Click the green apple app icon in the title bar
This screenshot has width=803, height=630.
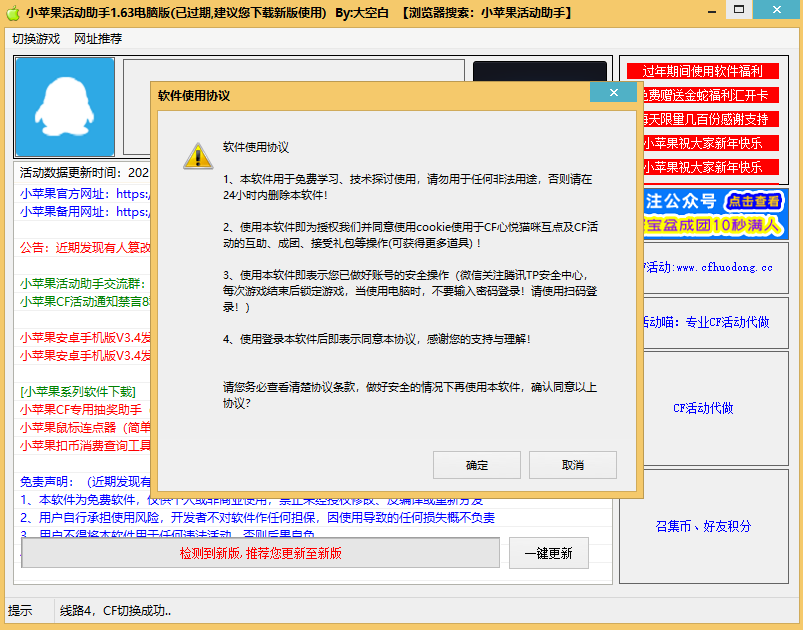coord(13,13)
